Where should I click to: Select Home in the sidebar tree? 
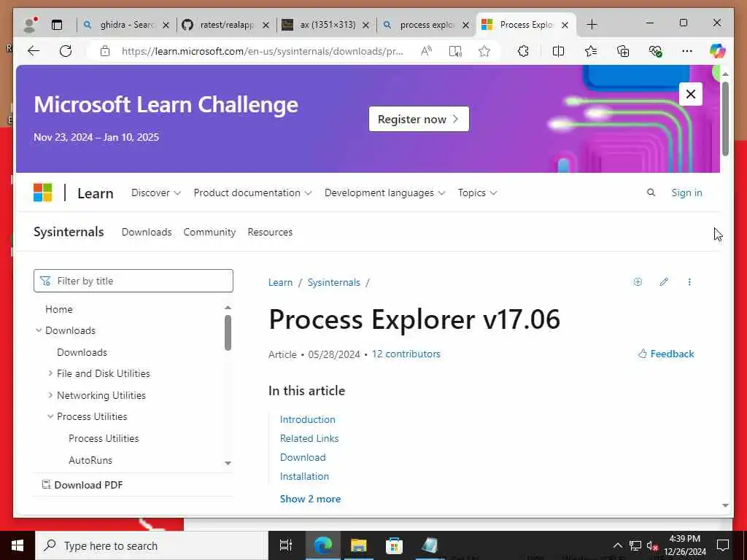[x=59, y=309]
